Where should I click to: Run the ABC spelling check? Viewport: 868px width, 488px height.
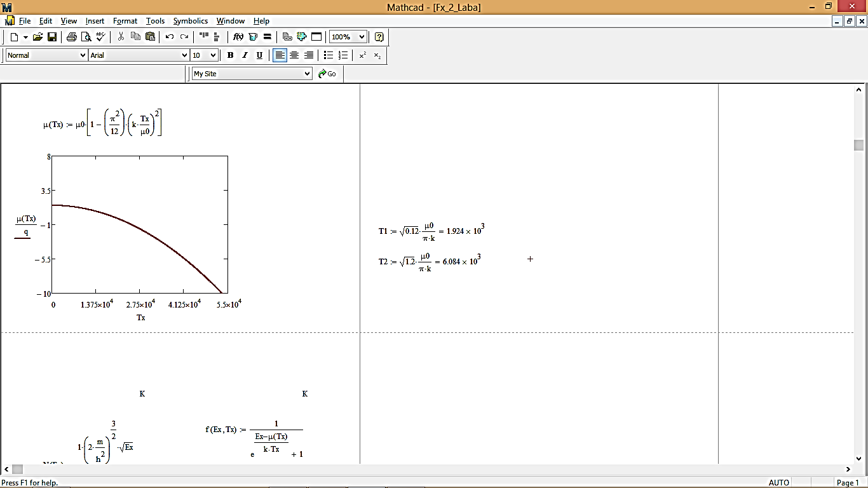pos(100,37)
